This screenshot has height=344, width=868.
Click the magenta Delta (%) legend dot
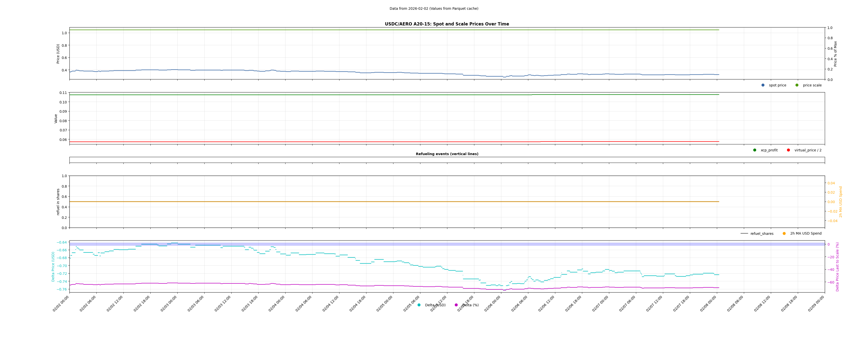point(456,305)
